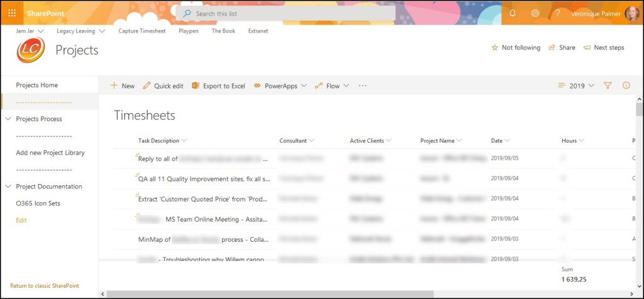Click Export to Excel command

coord(218,86)
